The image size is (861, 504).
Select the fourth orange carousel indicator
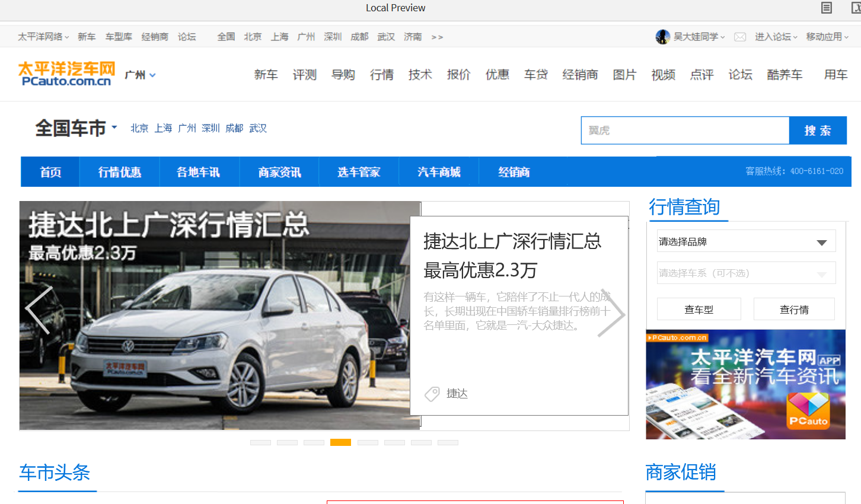(340, 442)
